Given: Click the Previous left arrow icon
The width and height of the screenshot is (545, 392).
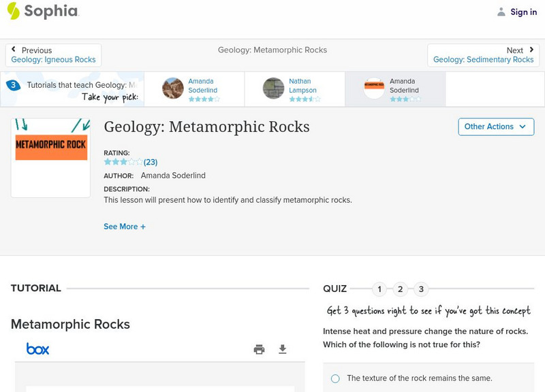Looking at the screenshot, I should tap(14, 50).
